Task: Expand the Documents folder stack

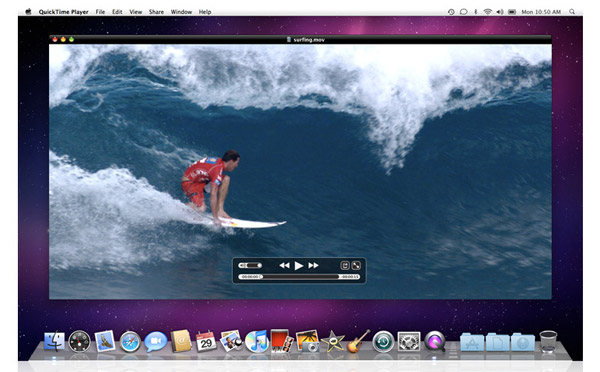Action: point(497,342)
